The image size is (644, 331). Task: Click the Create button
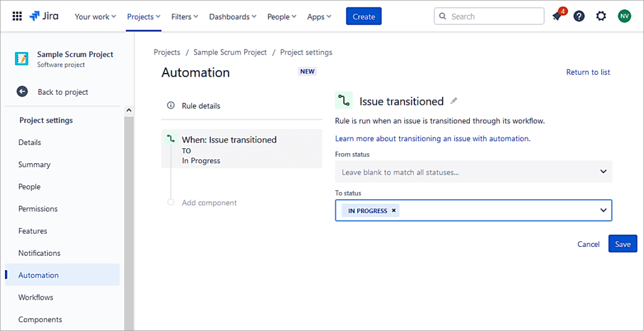tap(364, 16)
